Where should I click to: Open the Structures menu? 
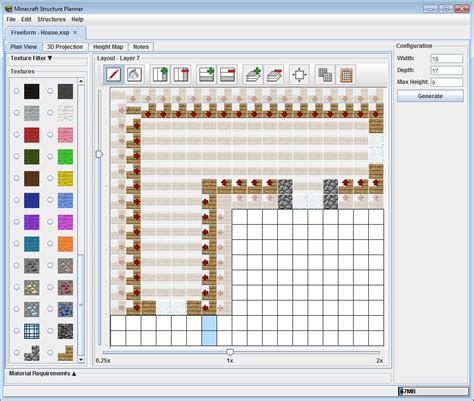[51, 19]
